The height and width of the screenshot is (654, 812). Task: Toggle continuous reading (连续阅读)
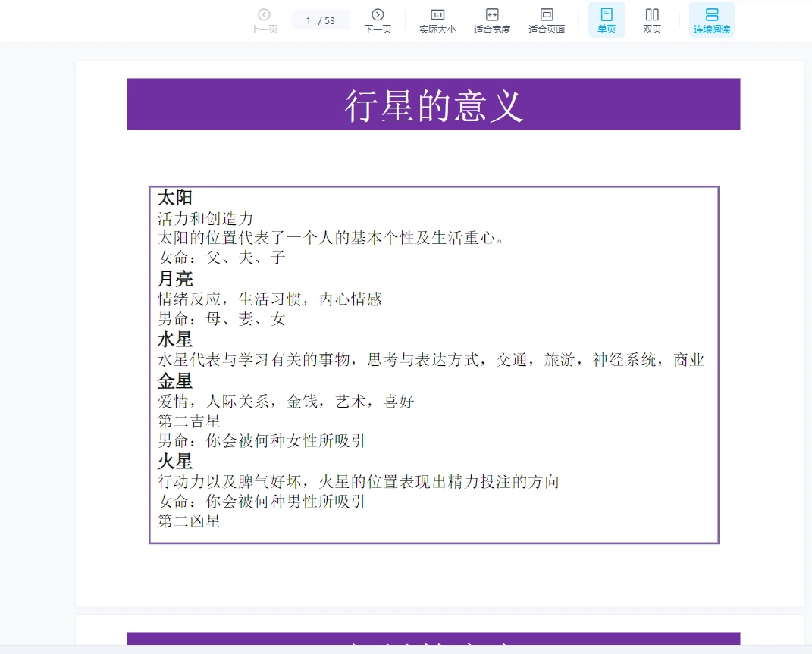[711, 20]
